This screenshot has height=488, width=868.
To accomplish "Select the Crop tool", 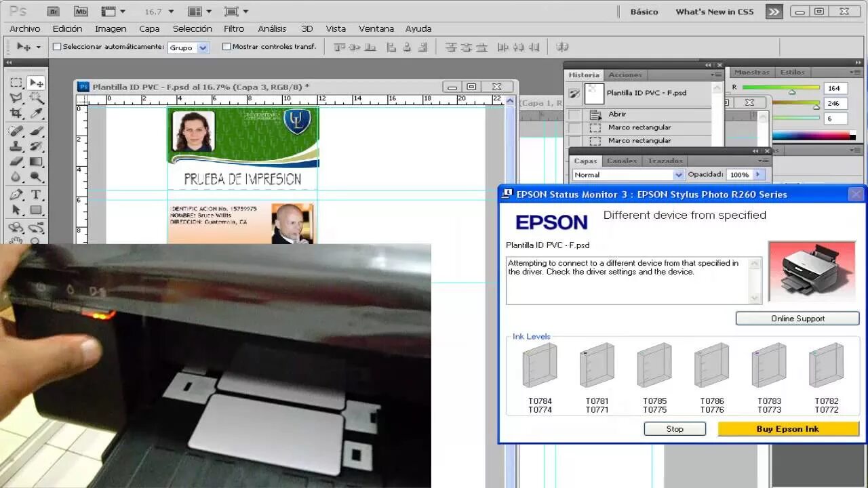I will click(x=16, y=113).
